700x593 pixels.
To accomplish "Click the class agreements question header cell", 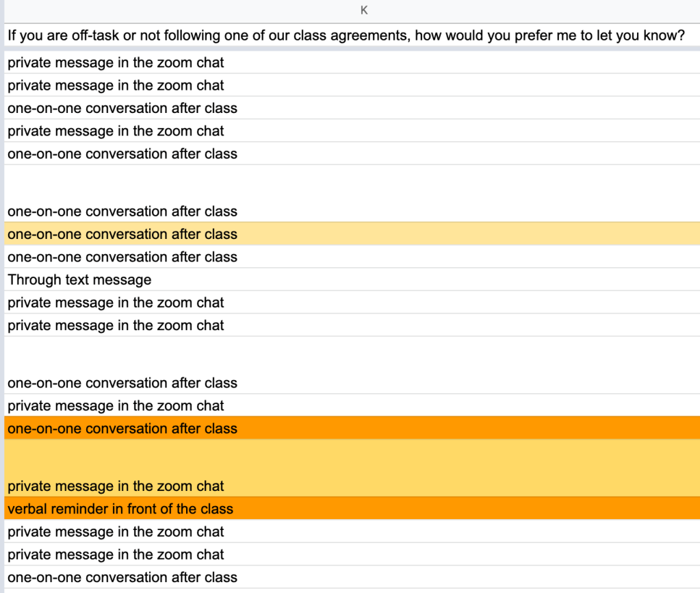I will pos(346,36).
